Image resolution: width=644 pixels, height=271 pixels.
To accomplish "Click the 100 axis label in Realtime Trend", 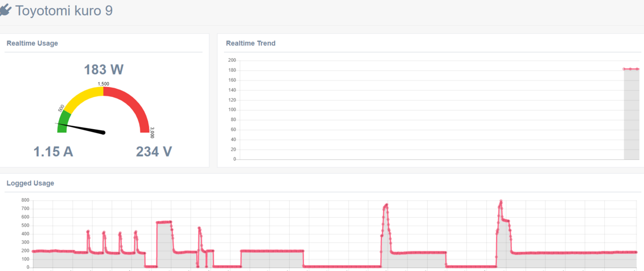I will (232, 110).
